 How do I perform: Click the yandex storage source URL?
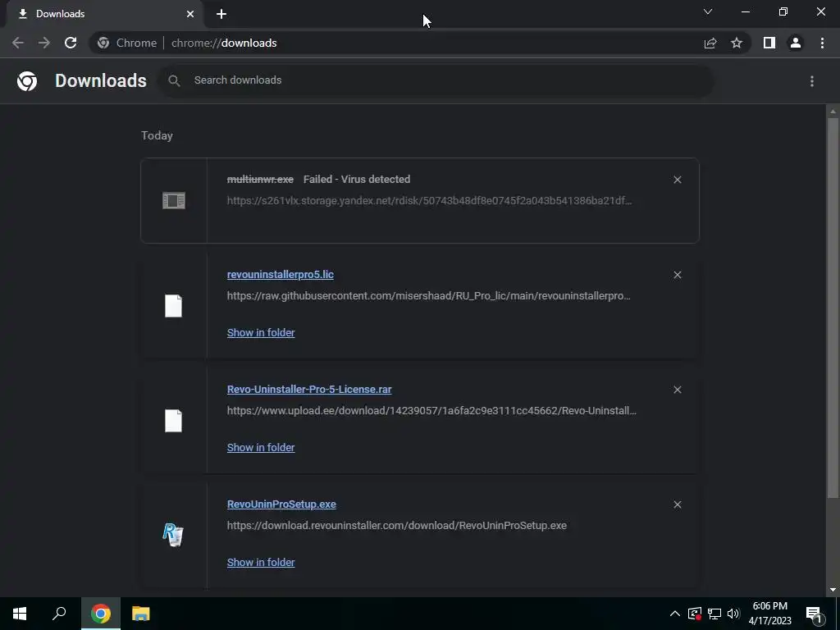pos(429,200)
